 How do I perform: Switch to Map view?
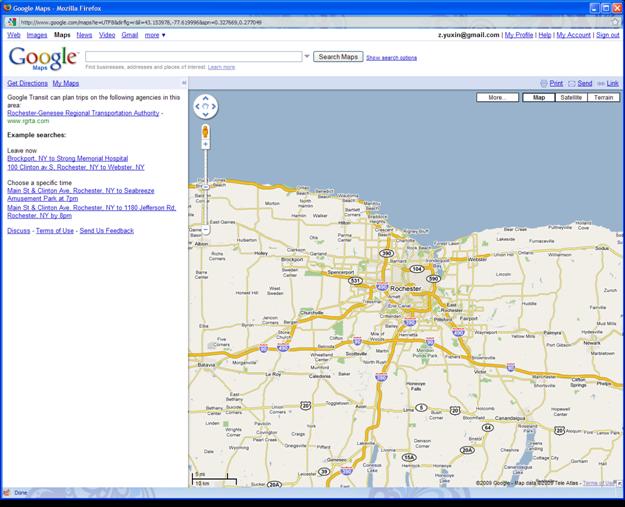coord(539,97)
